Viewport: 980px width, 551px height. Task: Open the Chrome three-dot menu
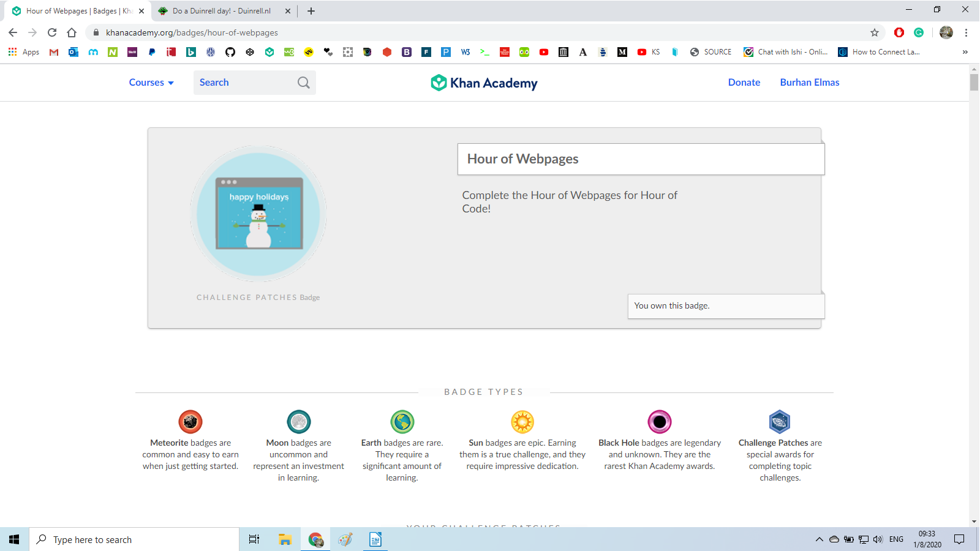pos(966,32)
